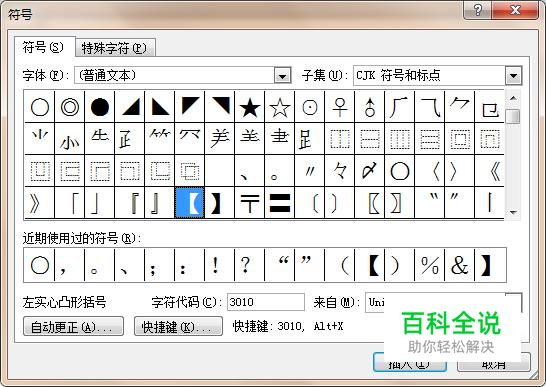The height and width of the screenshot is (387, 546).
Task: Switch to the 特殊字符(P) tab
Action: [x=115, y=48]
